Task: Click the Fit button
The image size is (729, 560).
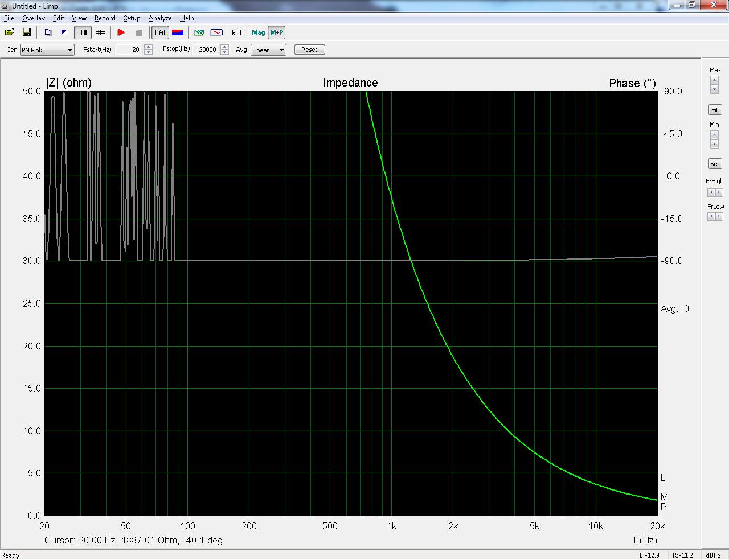Action: 715,109
